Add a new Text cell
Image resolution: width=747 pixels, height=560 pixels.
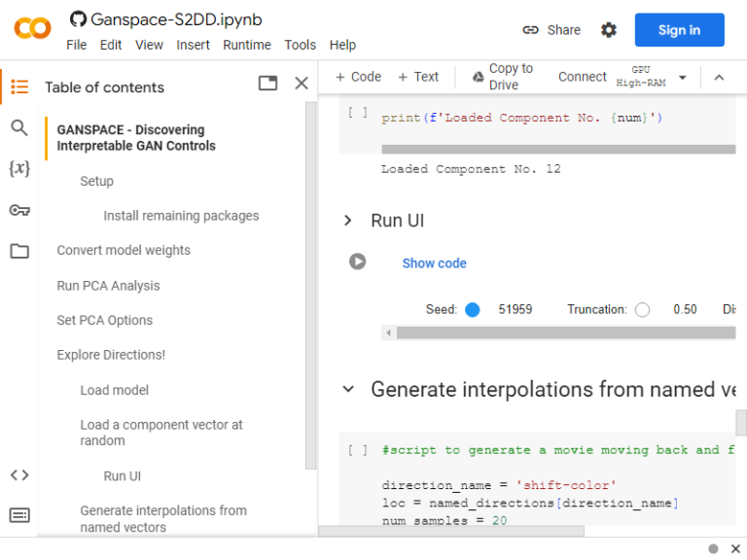pyautogui.click(x=418, y=77)
